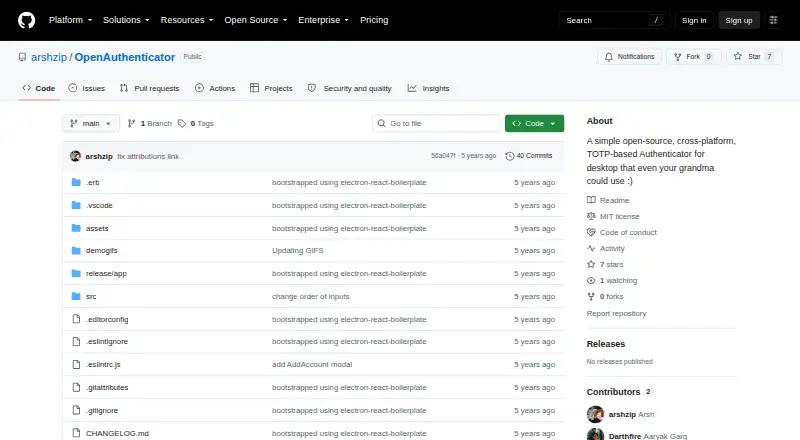800x440 pixels.
Task: Open the arshzip owner link
Action: coord(49,57)
